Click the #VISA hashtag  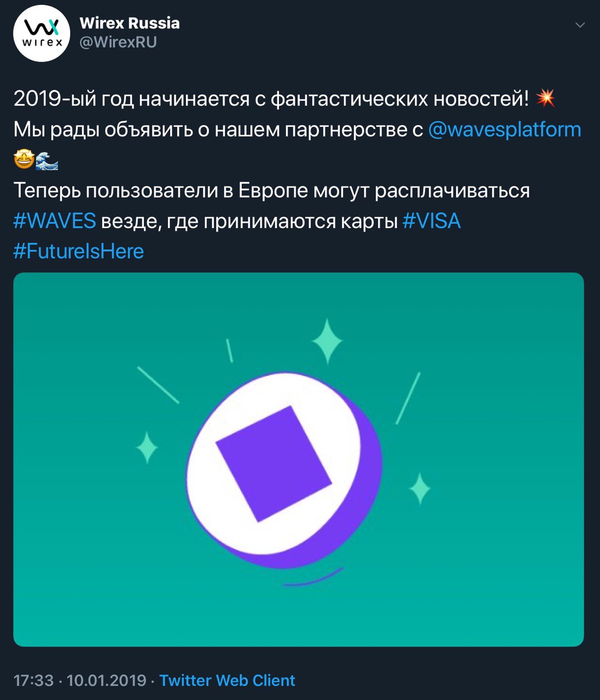[432, 221]
